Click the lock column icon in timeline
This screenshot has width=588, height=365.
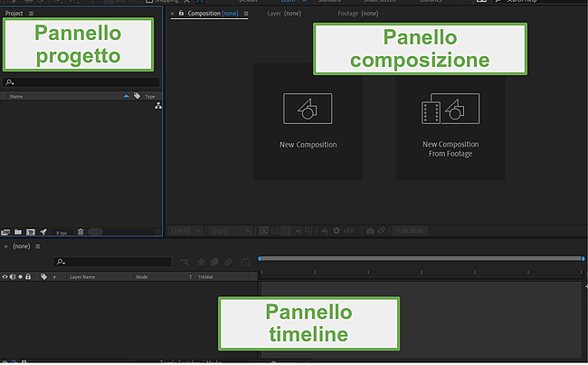(x=28, y=276)
